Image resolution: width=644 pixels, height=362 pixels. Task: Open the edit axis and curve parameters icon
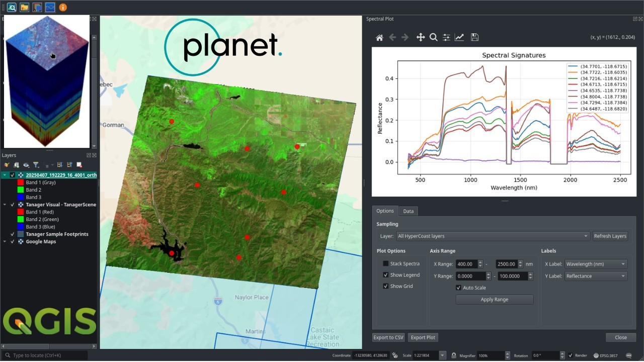pyautogui.click(x=459, y=37)
